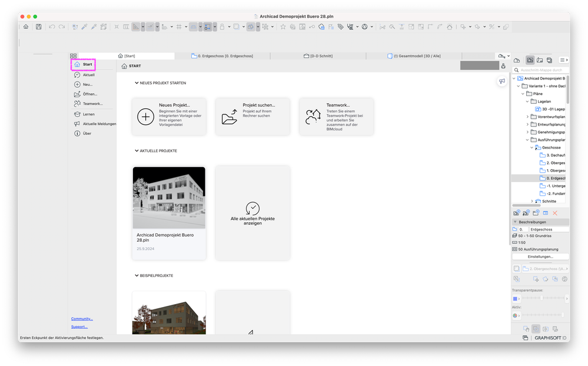Viewport: 588px width, 366px height.
Task: Create a new folder in the Navigator view map
Action: click(x=536, y=213)
